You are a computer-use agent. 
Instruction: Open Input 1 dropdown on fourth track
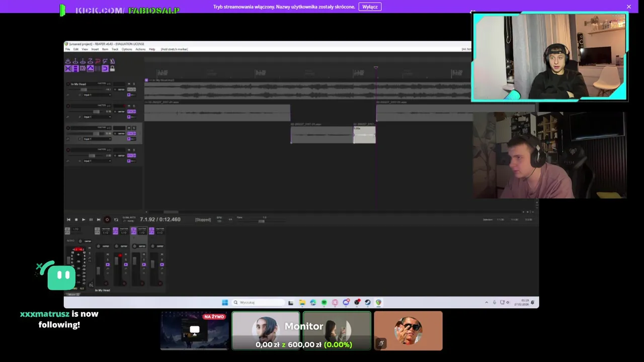point(97,161)
